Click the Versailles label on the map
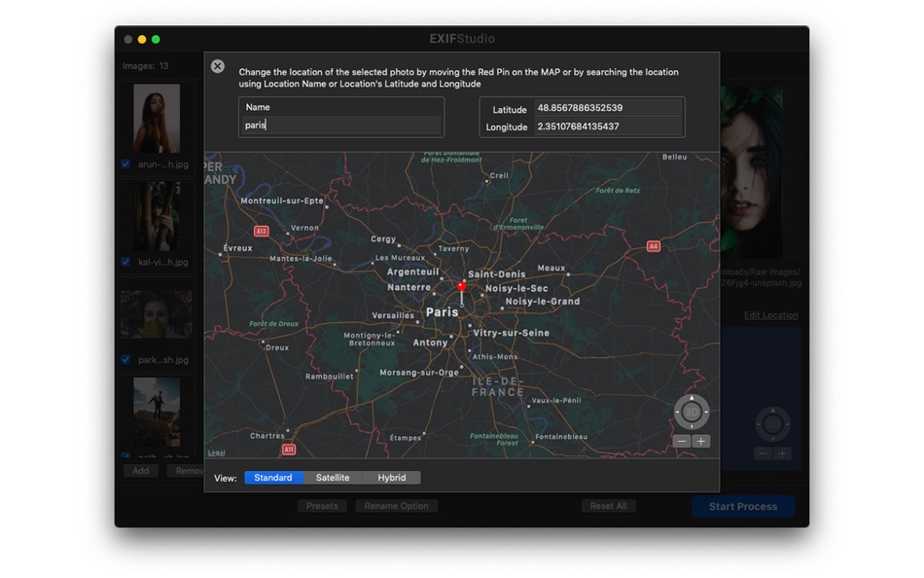This screenshot has width=924, height=578. tap(393, 315)
